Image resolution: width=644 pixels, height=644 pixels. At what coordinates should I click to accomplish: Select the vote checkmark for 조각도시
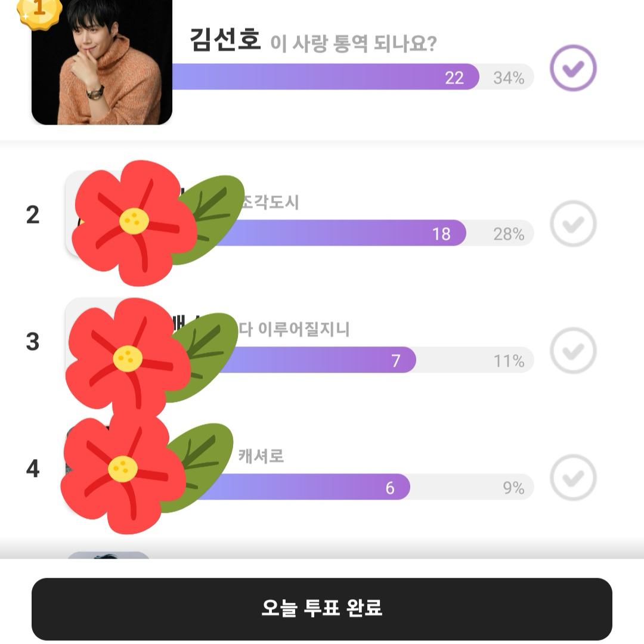pyautogui.click(x=572, y=224)
